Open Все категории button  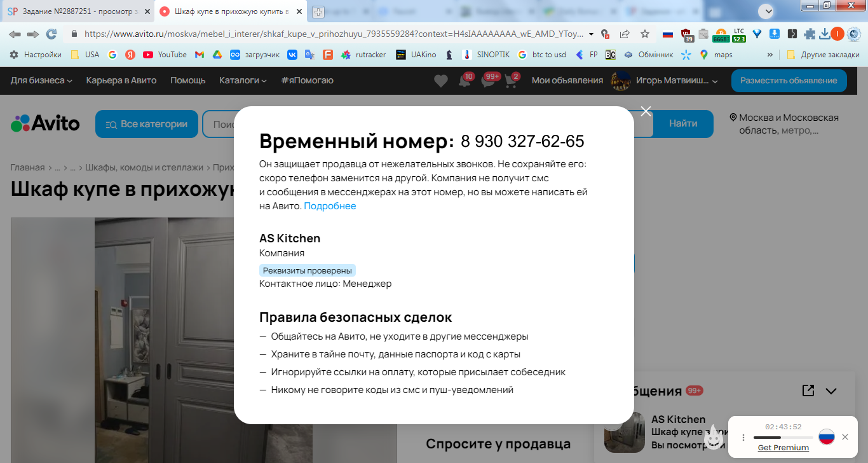(147, 124)
